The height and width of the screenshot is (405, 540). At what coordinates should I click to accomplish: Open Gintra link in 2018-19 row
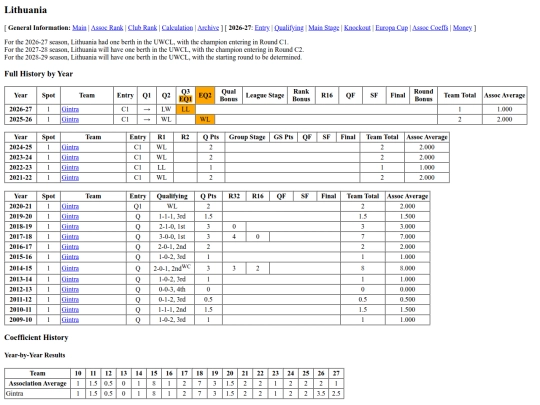[70, 227]
